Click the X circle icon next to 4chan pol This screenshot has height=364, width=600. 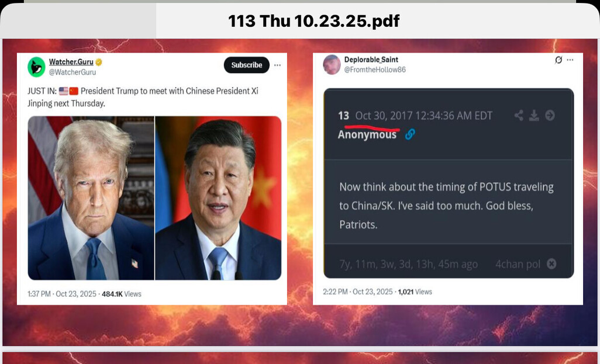tap(551, 264)
